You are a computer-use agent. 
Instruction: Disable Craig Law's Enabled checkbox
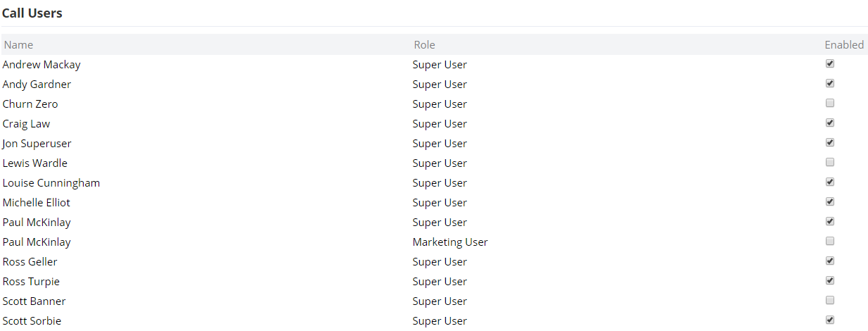[x=830, y=123]
